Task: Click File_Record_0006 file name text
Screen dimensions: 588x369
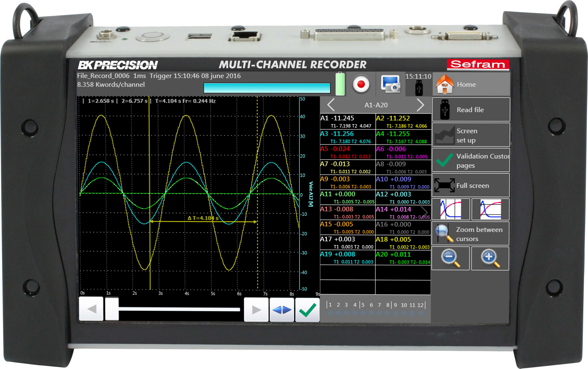Action: click(103, 76)
